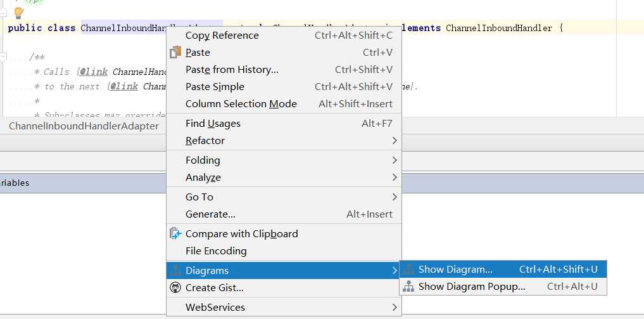The width and height of the screenshot is (644, 319).
Task: Click the Compare with Clipboard icon
Action: pyautogui.click(x=175, y=233)
